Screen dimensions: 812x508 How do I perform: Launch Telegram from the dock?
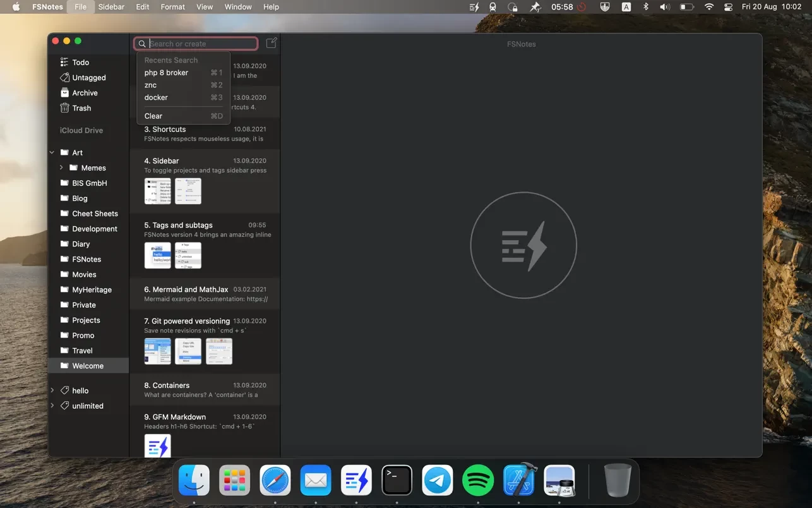coord(437,481)
